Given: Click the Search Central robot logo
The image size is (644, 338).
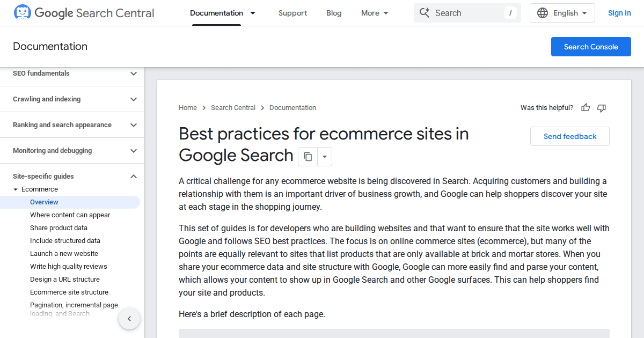Looking at the screenshot, I should click(22, 12).
